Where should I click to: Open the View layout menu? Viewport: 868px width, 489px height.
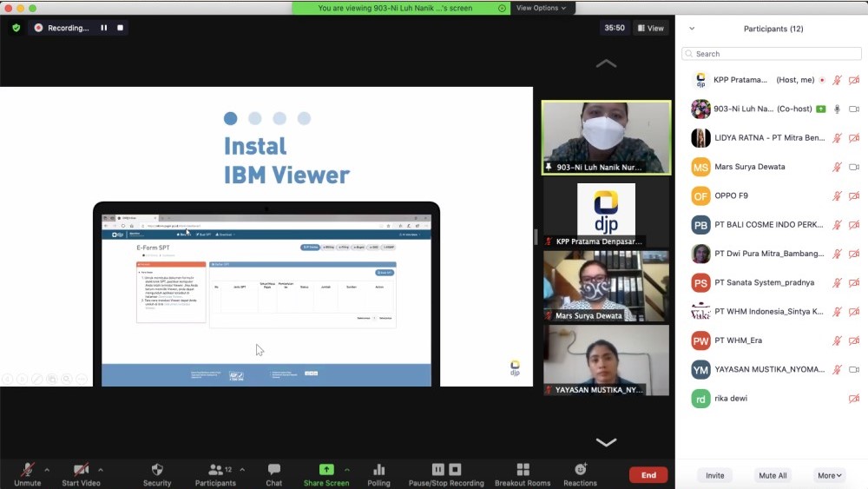point(651,28)
